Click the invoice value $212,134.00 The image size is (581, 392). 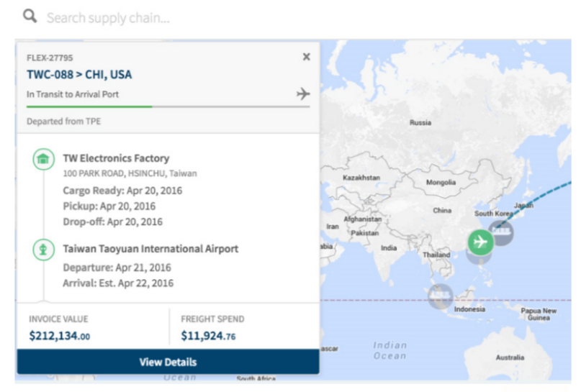(60, 335)
